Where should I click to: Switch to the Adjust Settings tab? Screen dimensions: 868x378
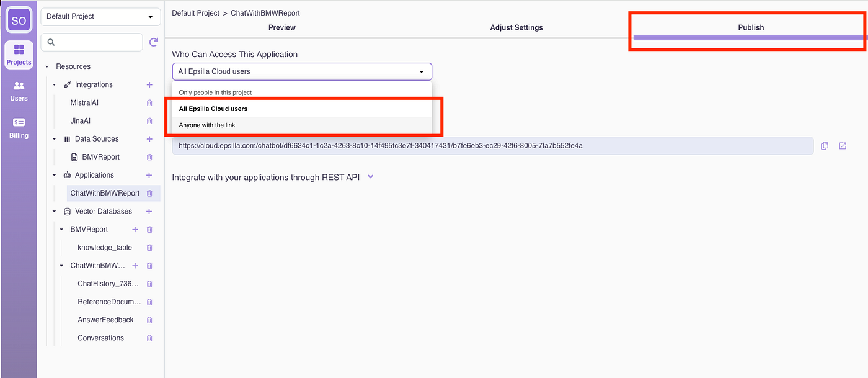pyautogui.click(x=516, y=28)
